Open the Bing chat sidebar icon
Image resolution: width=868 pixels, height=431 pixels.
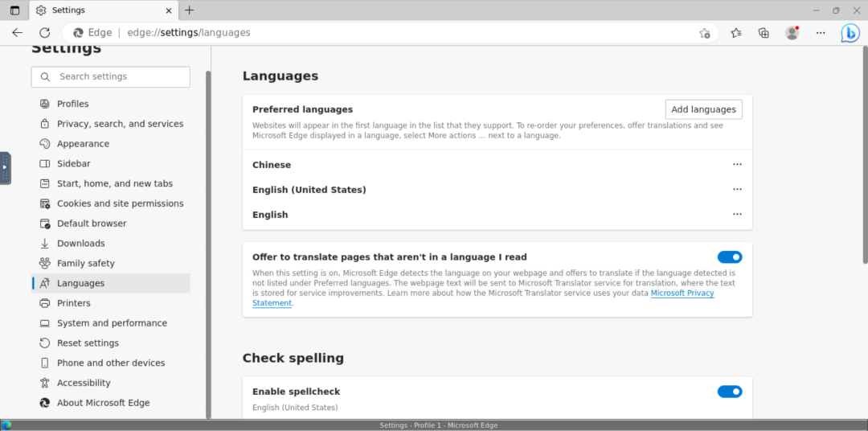click(x=850, y=33)
